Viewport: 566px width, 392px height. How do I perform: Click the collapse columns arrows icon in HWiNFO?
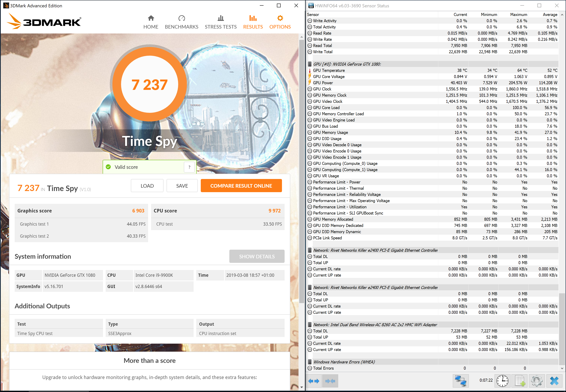[x=330, y=381]
